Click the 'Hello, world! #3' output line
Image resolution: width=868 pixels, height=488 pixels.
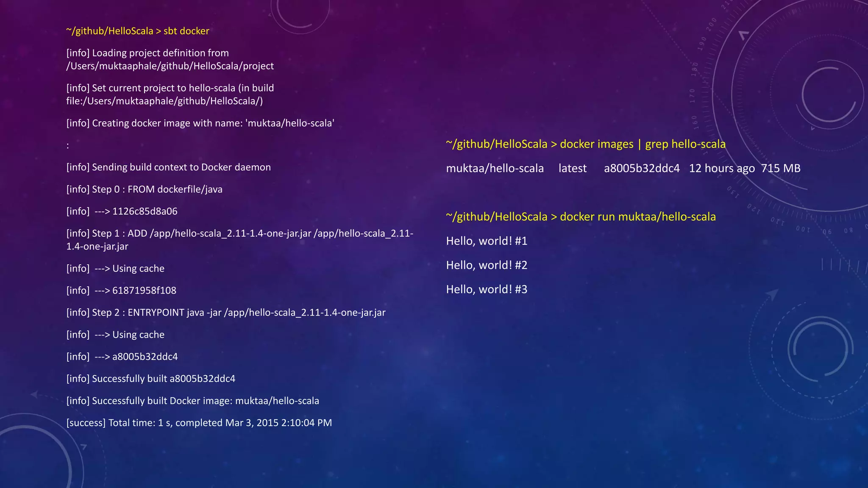[487, 289]
